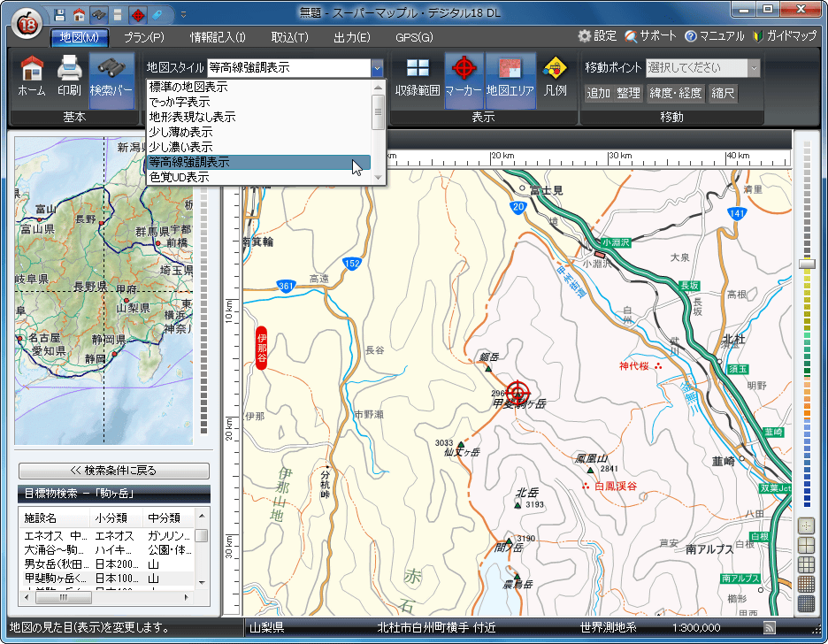Open the quick access toolbar customize arrow

[x=183, y=15]
